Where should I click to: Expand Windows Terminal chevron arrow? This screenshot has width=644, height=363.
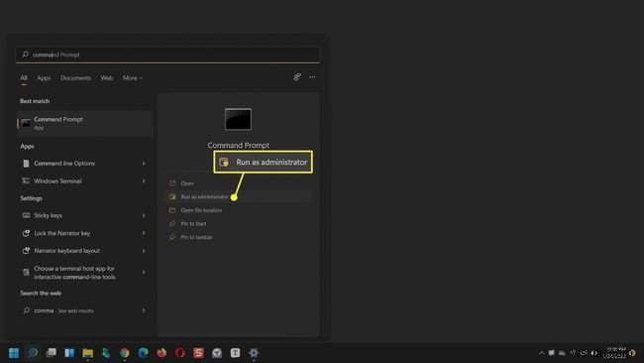[144, 181]
